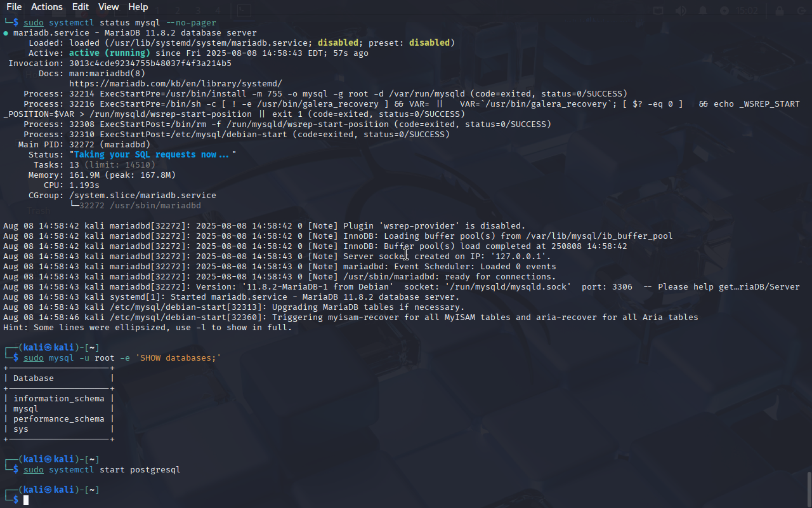Switch to workspace 3 in the panel
This screenshot has height=508, width=812.
click(198, 11)
